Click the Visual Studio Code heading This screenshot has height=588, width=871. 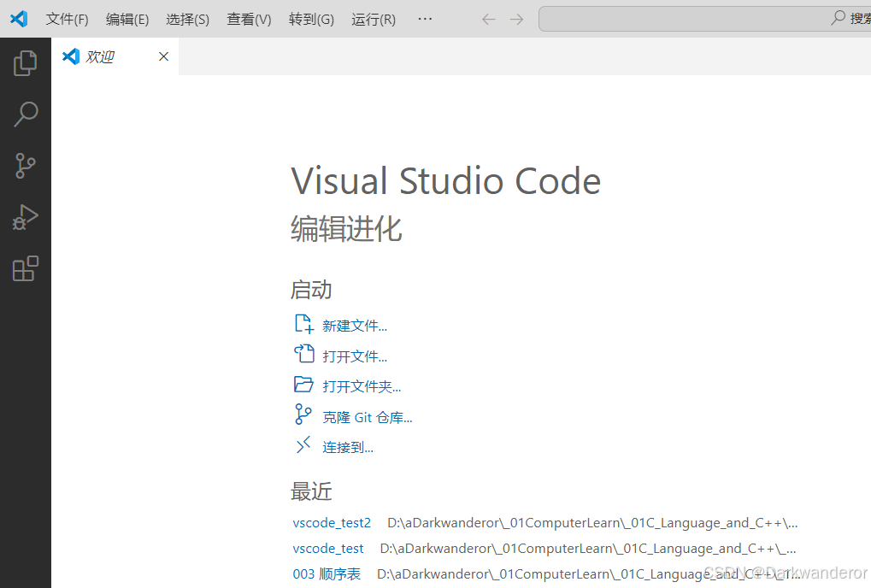click(x=445, y=181)
